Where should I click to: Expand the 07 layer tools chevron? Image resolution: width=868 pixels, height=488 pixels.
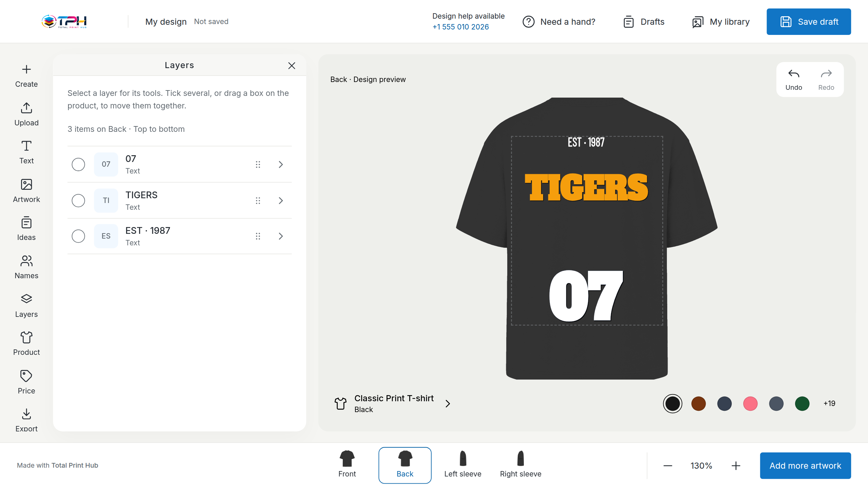pyautogui.click(x=281, y=164)
